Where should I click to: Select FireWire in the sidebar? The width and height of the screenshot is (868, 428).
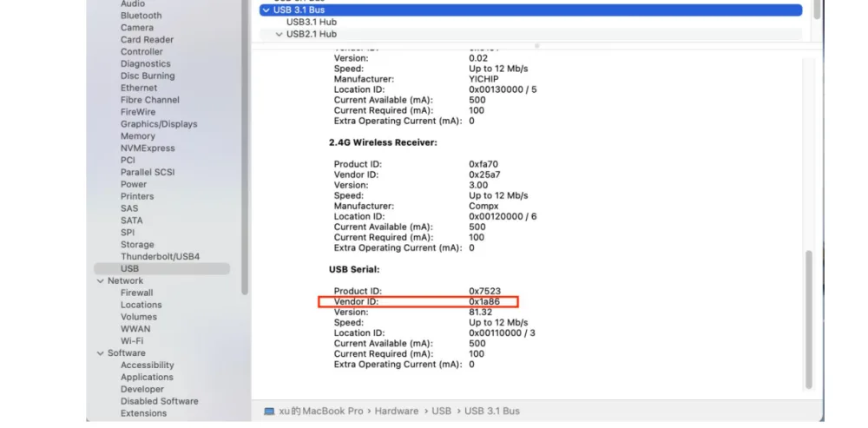[x=137, y=112]
